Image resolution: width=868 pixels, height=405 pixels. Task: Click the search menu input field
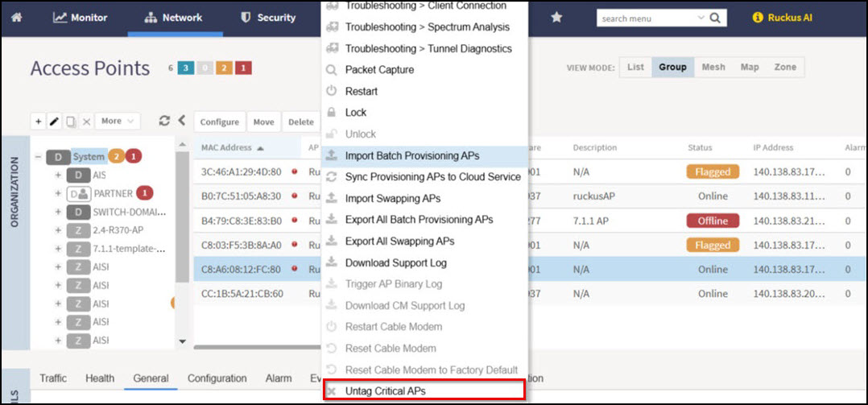[646, 19]
